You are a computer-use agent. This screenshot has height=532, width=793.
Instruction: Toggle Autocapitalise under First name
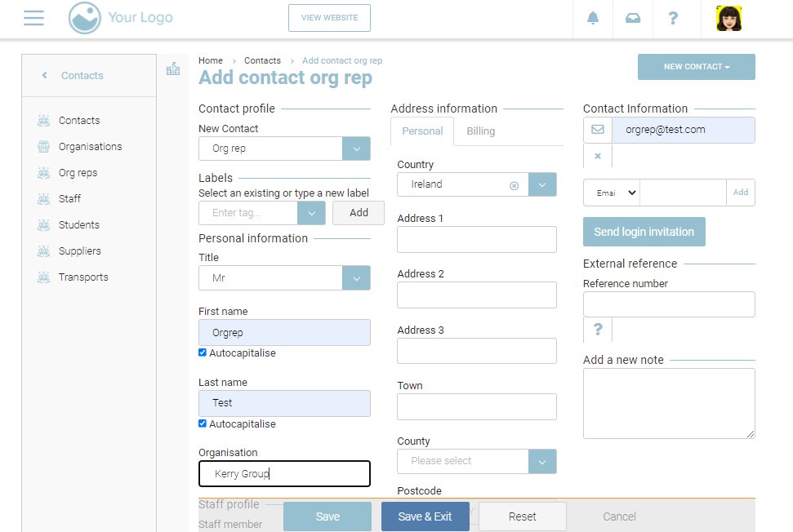point(203,353)
